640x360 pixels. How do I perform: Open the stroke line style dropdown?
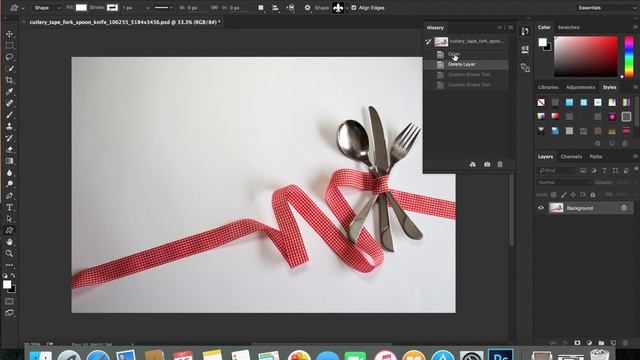[x=163, y=8]
